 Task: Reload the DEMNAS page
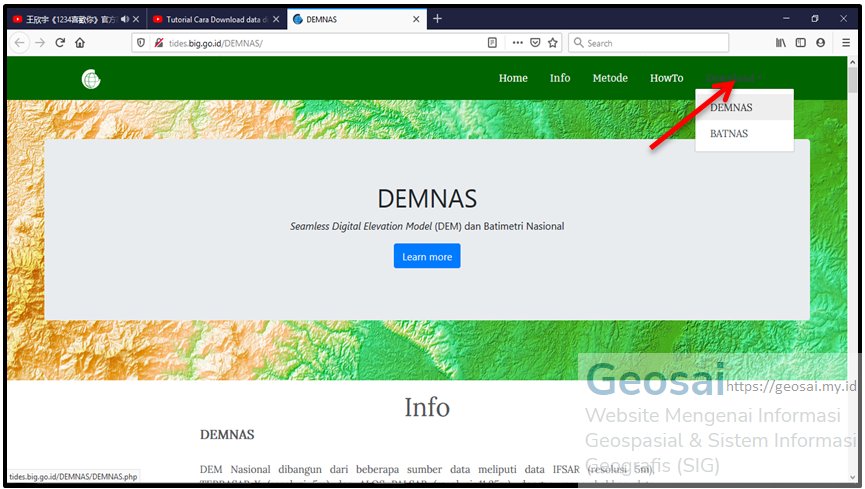(x=60, y=42)
